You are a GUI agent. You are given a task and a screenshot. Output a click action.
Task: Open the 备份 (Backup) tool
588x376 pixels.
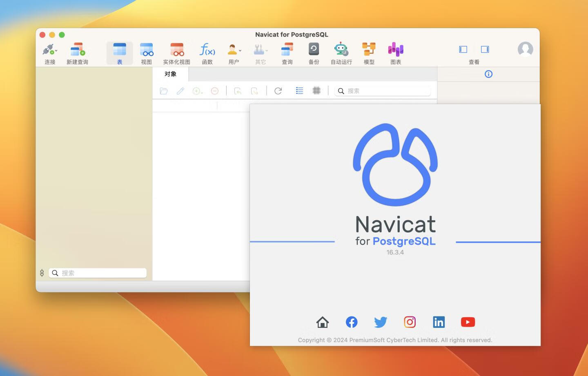click(x=313, y=52)
